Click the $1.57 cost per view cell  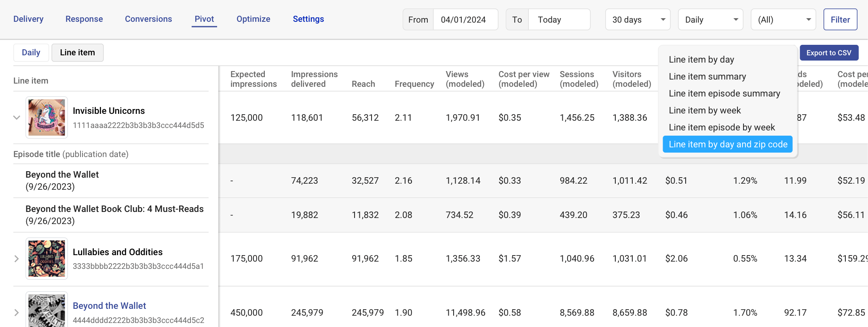coord(510,258)
